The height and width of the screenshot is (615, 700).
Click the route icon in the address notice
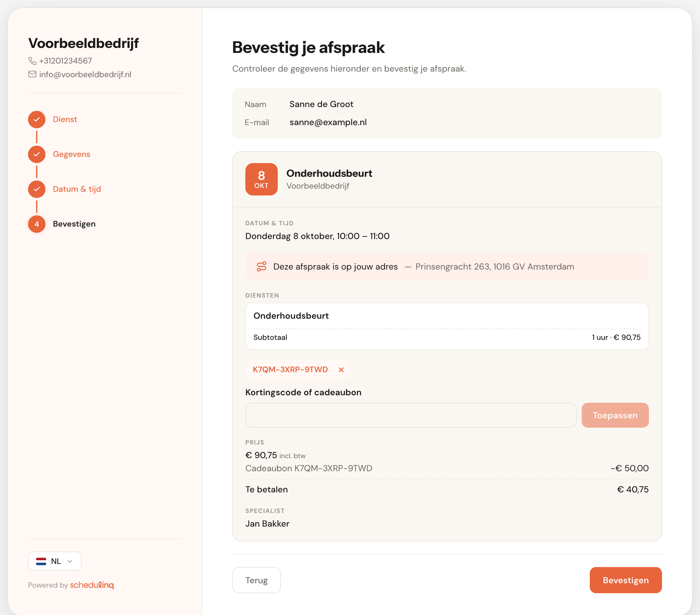click(x=261, y=267)
